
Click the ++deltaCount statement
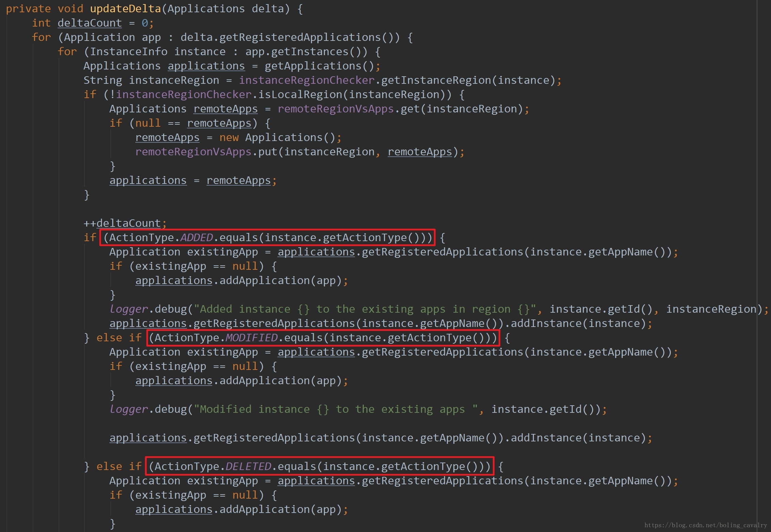tap(125, 223)
